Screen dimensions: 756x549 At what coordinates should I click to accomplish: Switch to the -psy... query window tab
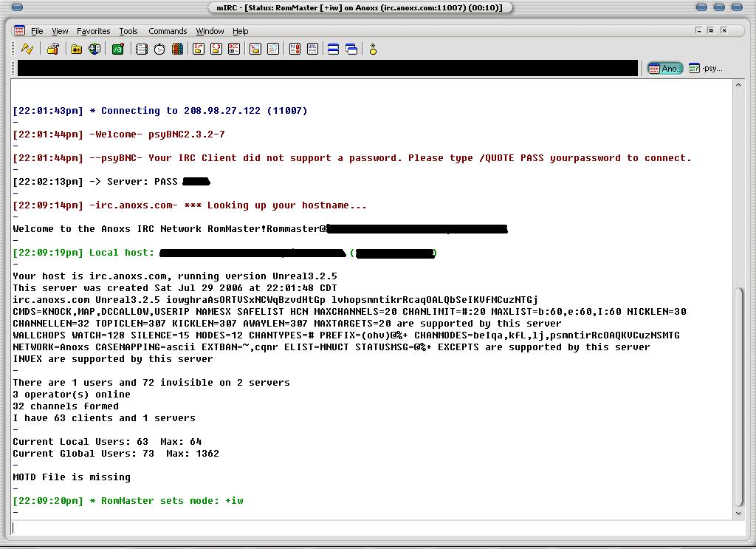(x=706, y=69)
